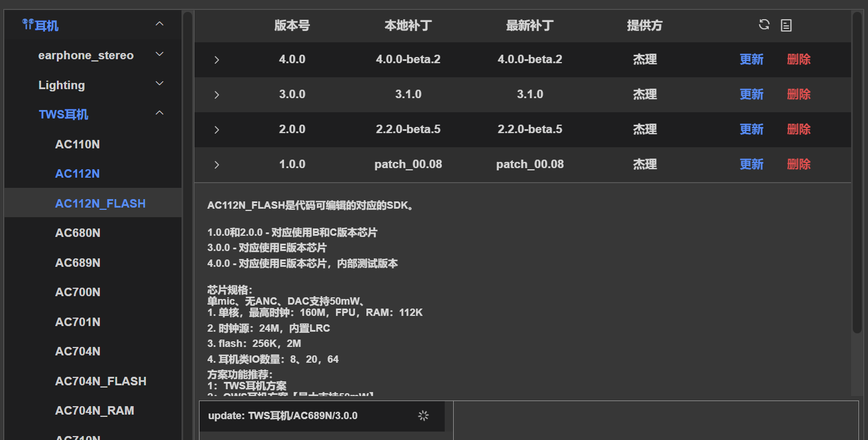Screen dimensions: 868x440
Task: Update version 1.0.0 SDK
Action: [x=751, y=164]
